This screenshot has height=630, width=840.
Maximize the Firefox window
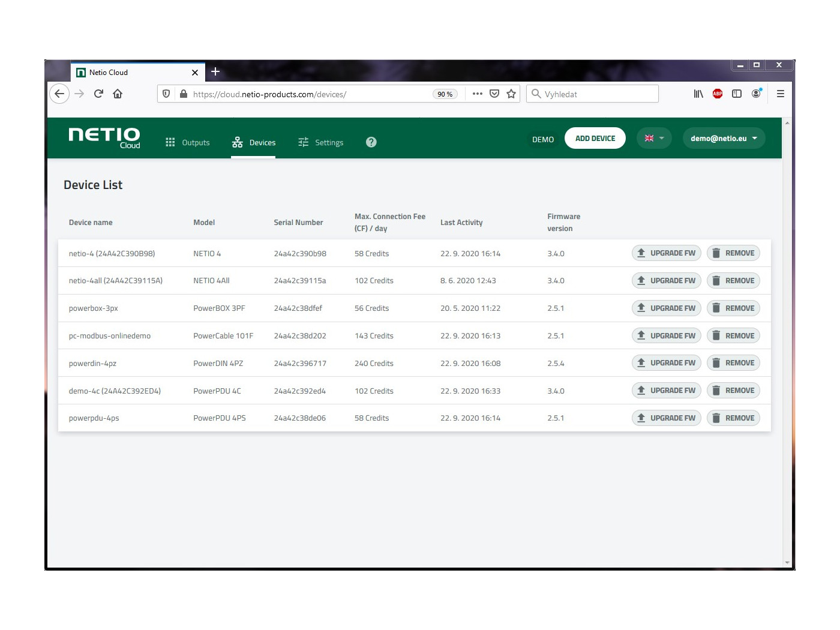tap(757, 65)
